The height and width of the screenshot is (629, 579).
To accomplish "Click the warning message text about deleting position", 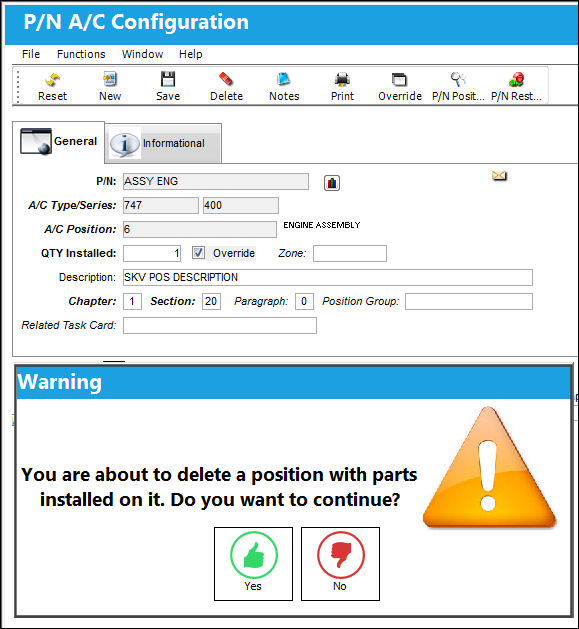I will tap(219, 487).
